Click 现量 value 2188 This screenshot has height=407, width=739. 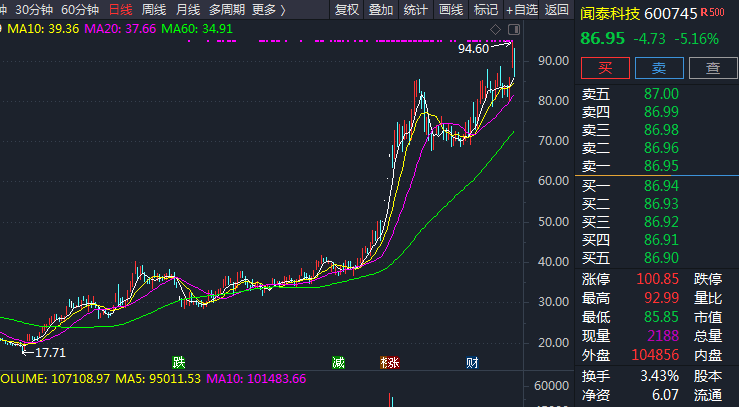(x=663, y=335)
